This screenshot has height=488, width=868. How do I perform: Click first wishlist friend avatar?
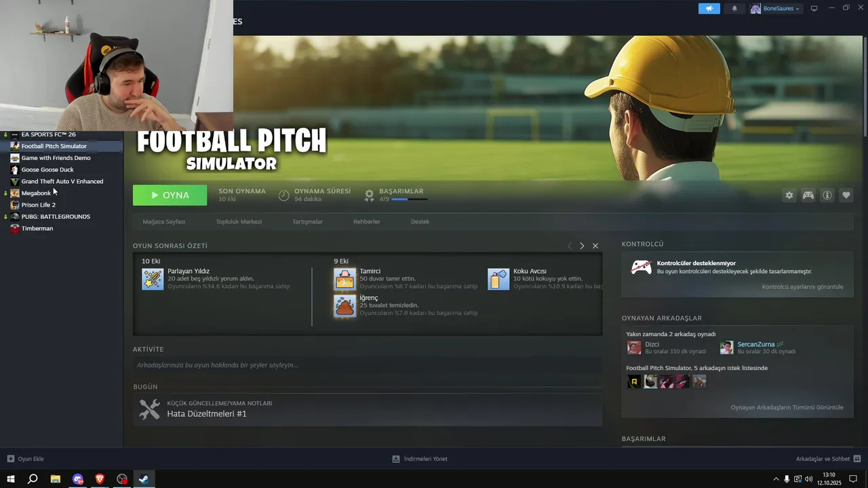pos(634,382)
